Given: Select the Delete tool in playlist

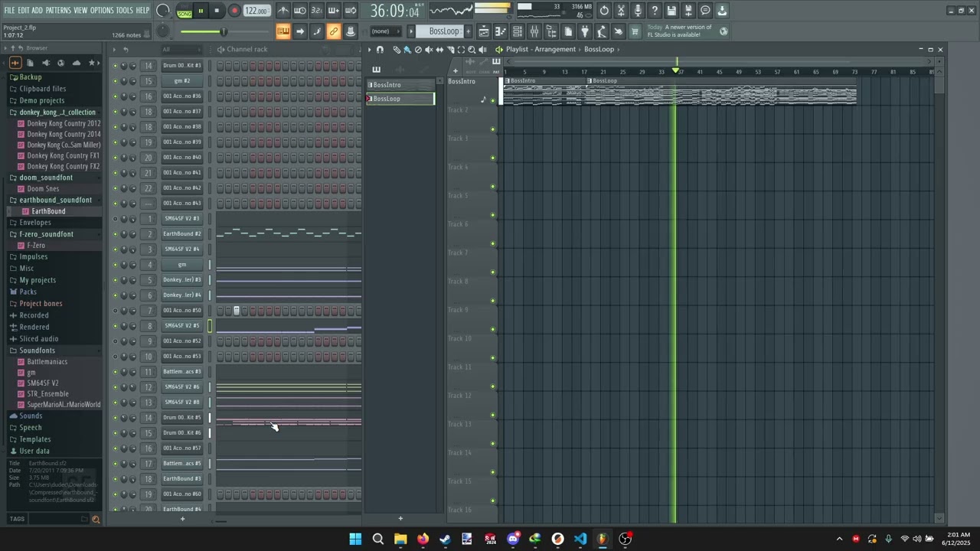Looking at the screenshot, I should (418, 50).
